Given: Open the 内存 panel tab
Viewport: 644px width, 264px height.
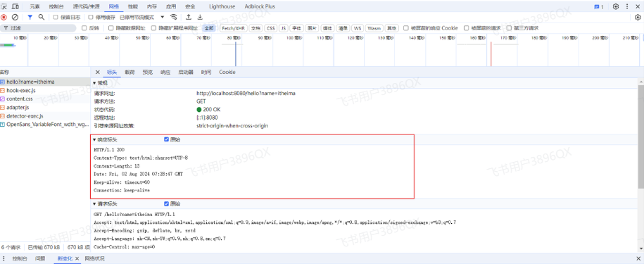Looking at the screenshot, I should coord(152,6).
